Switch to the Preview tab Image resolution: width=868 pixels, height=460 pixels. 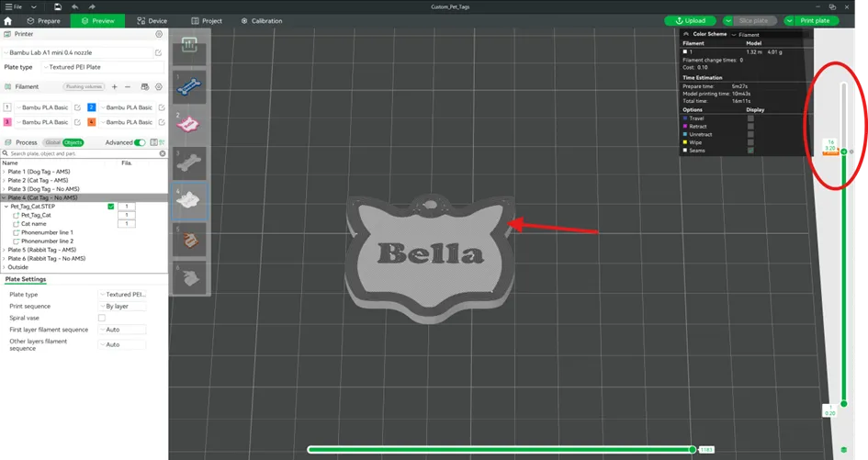coord(98,21)
